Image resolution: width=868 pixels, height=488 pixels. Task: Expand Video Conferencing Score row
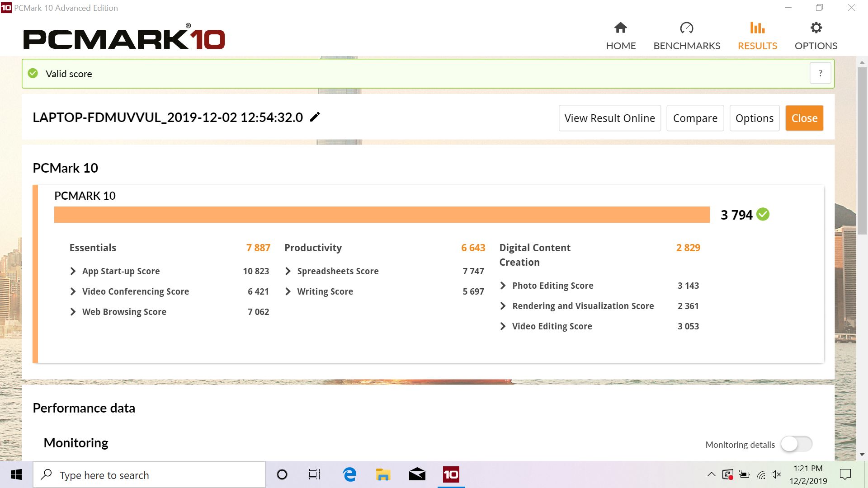click(73, 291)
